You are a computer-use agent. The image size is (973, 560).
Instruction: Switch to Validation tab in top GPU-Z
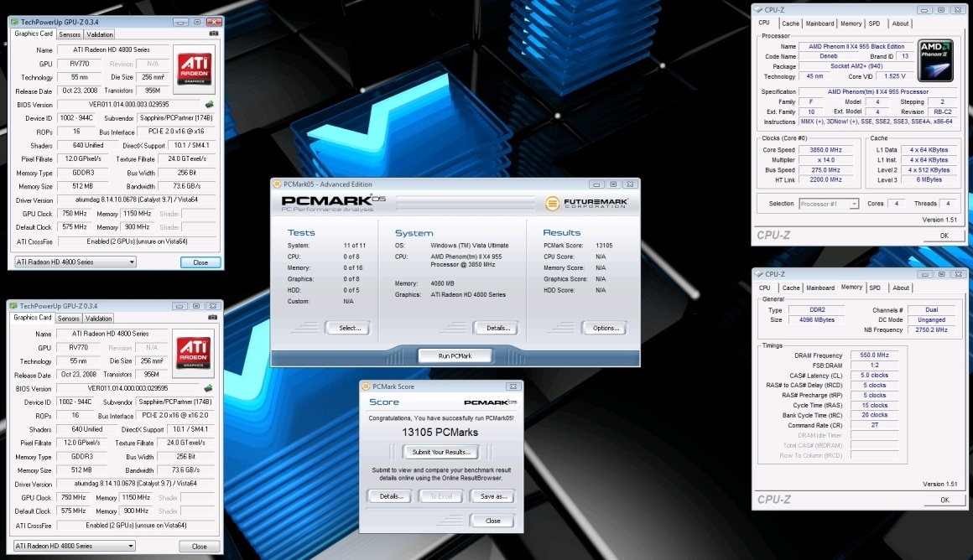99,34
